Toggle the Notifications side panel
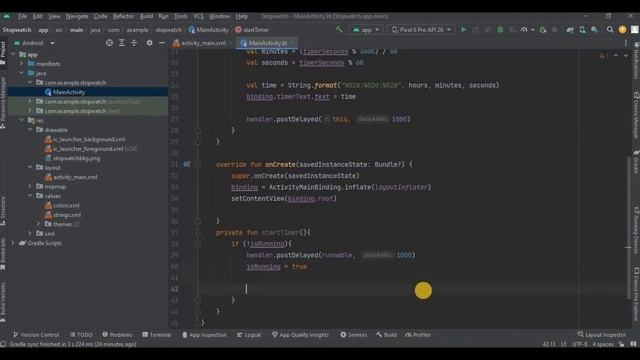The height and width of the screenshot is (360, 640). point(636,60)
